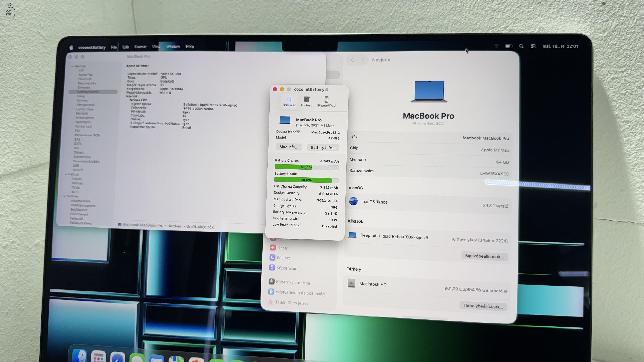Go back with the left chevron in Névjegy

pyautogui.click(x=352, y=60)
